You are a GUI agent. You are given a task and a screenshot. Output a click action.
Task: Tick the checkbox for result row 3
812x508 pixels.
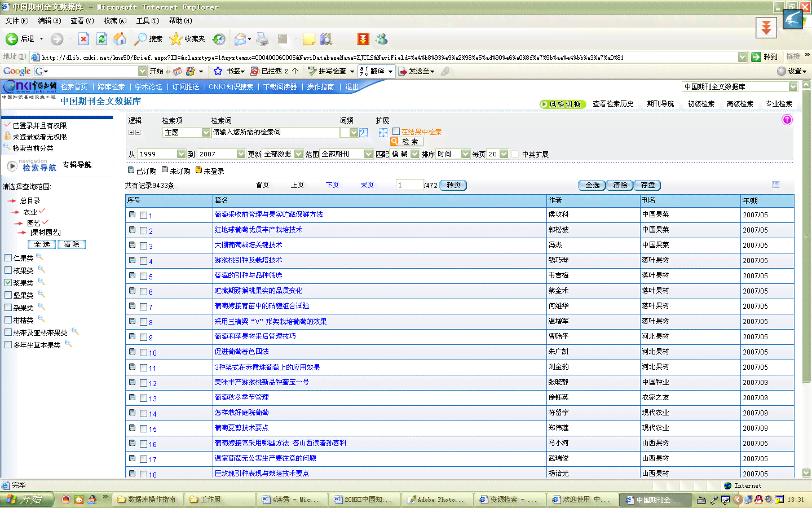(143, 246)
